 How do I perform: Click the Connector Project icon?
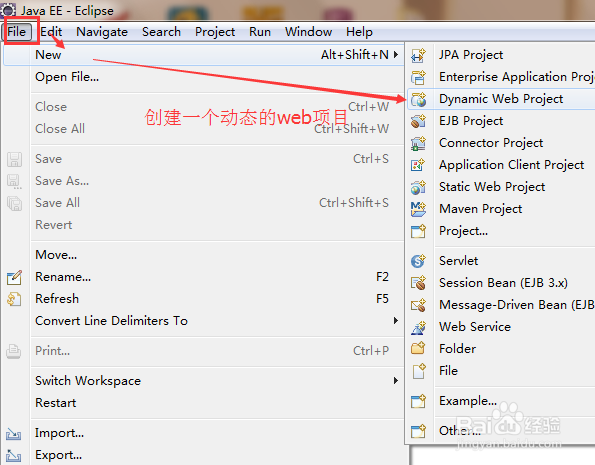418,143
